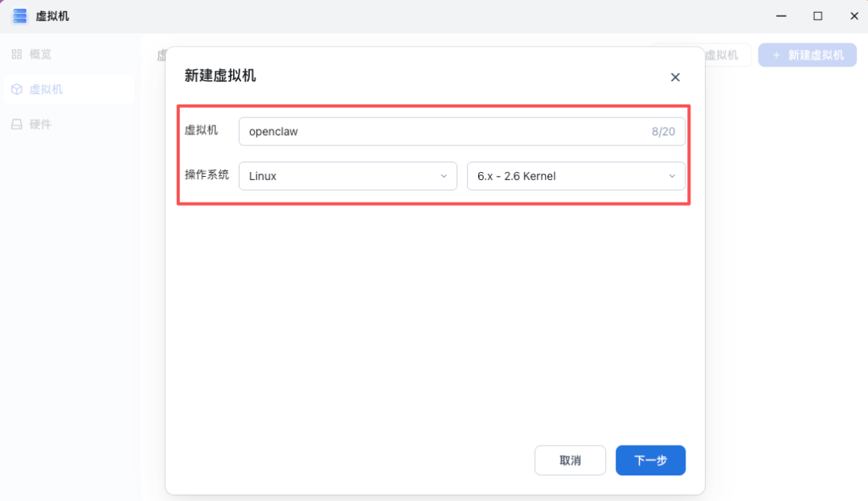Click the 虚拟机 cube icon in the sidebar
The width and height of the screenshot is (868, 501).
16,88
